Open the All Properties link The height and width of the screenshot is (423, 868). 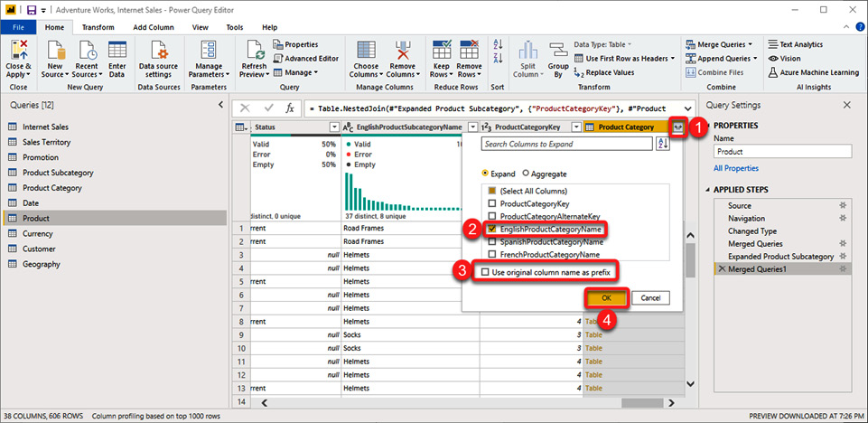736,168
